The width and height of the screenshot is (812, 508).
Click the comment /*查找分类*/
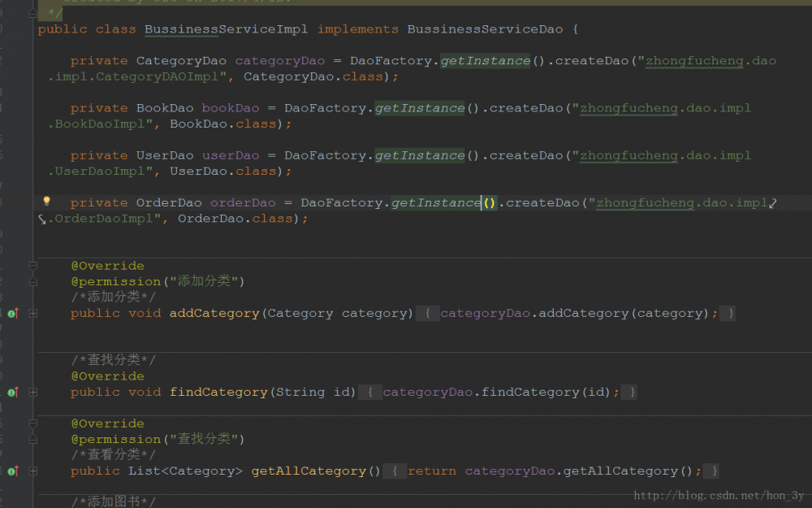coord(113,360)
